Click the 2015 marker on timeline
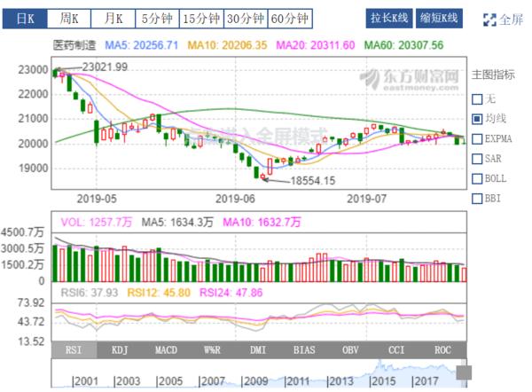 [382, 381]
